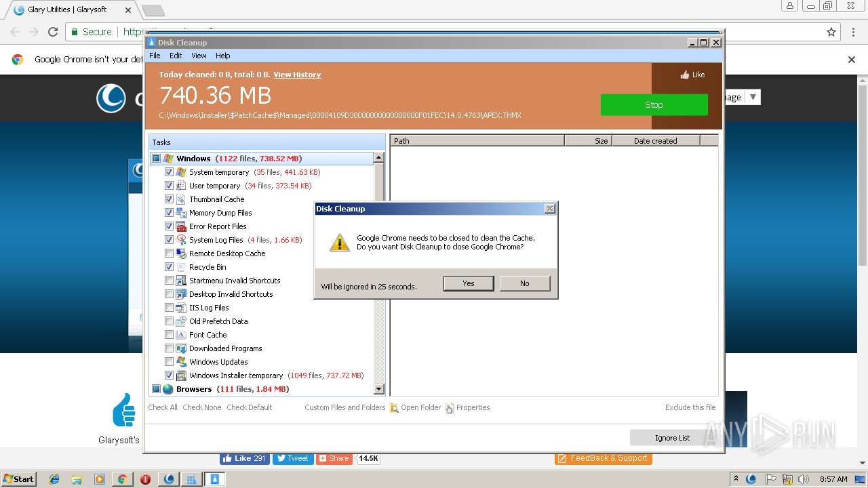Click the Old Prefetch Data icon
This screenshot has height=488, width=868.
click(x=181, y=321)
